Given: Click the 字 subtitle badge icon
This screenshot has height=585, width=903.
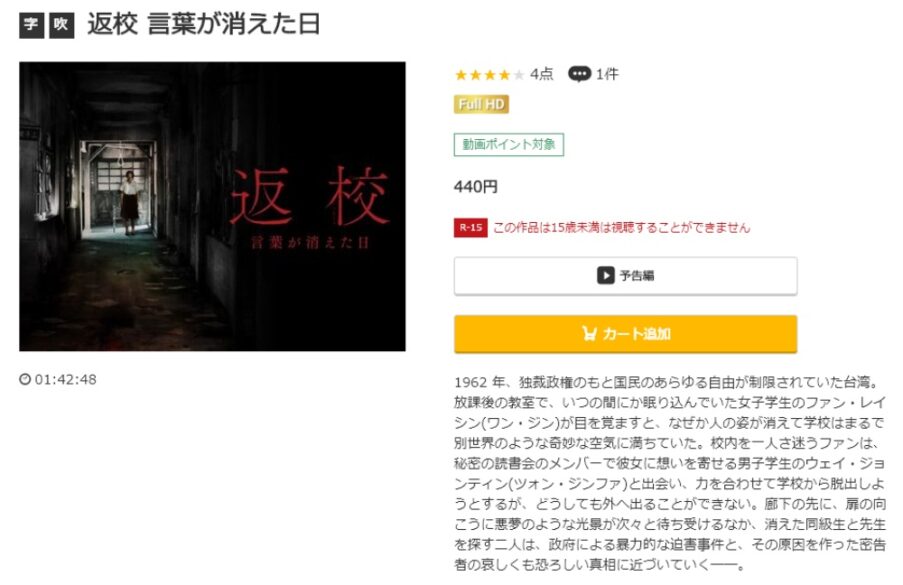Looking at the screenshot, I should [x=32, y=25].
